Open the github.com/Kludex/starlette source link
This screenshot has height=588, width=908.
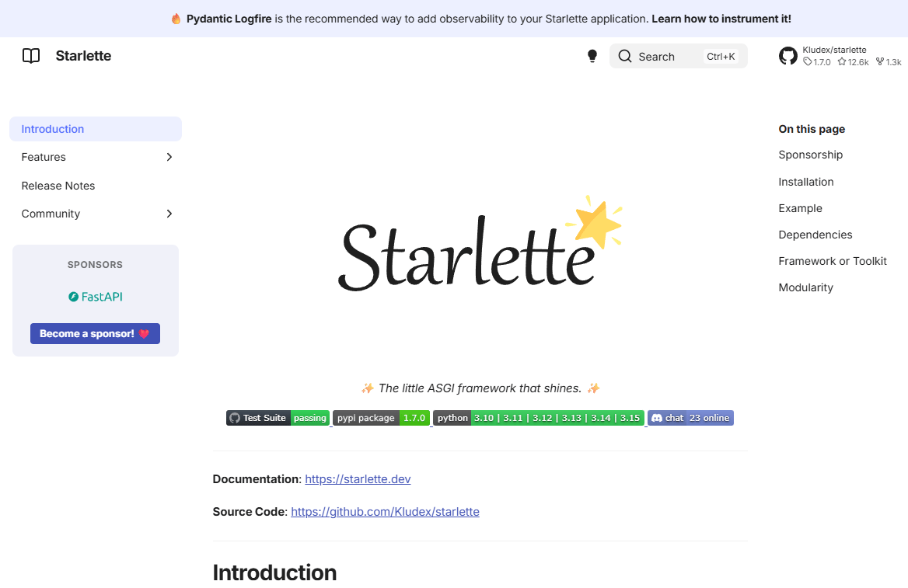point(385,512)
